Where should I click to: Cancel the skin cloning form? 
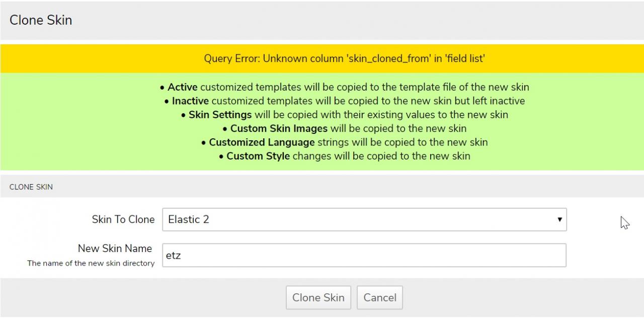380,297
